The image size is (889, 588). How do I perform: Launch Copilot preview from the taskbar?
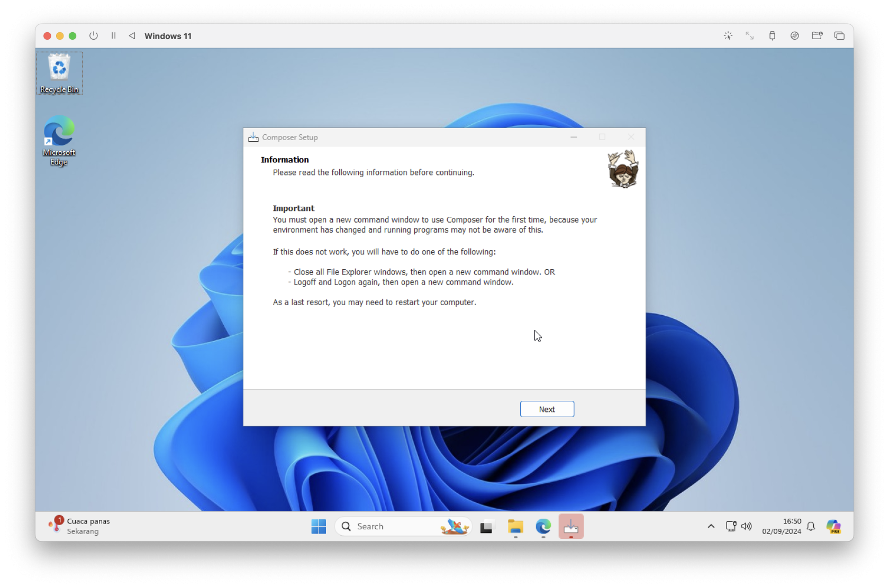coord(834,527)
